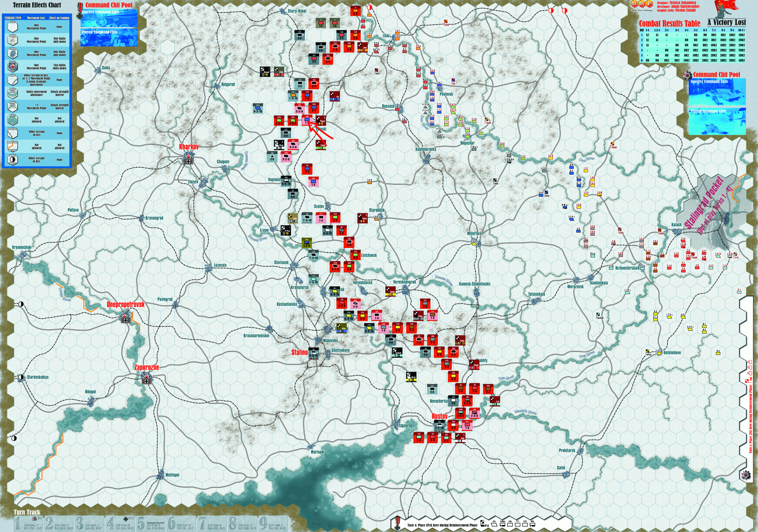758x532 pixels.
Task: Click the Melitopol city label
Action: (172, 475)
